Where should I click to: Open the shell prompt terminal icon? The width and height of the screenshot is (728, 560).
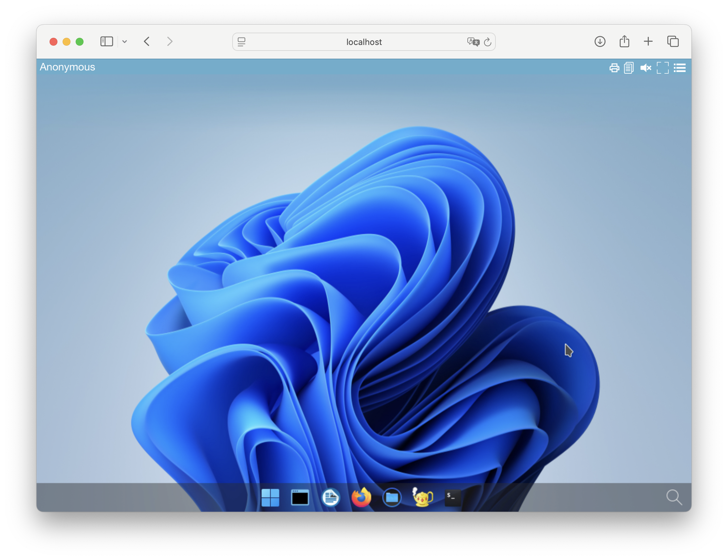click(x=452, y=497)
